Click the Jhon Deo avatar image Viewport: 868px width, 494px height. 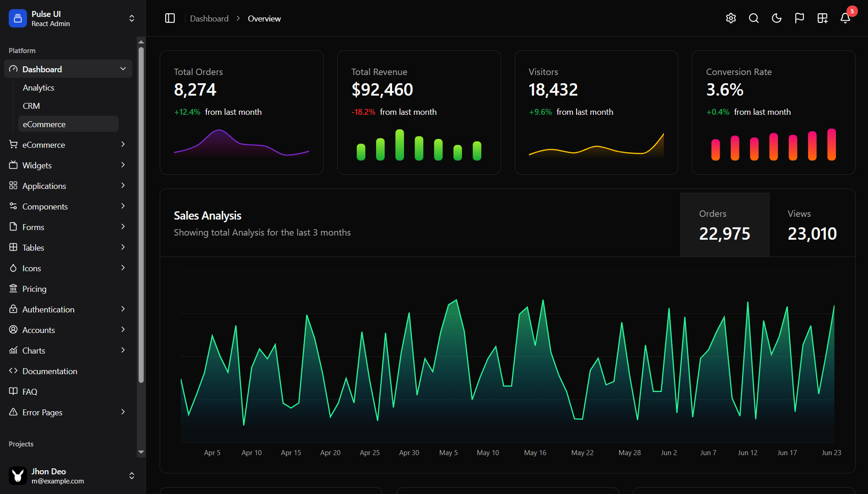[18, 476]
